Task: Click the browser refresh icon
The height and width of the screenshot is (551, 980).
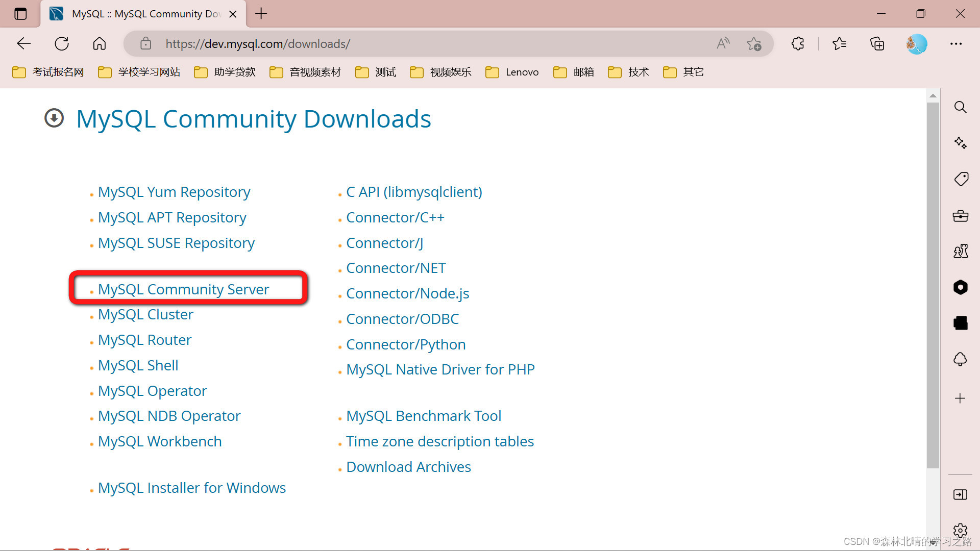Action: [x=62, y=44]
